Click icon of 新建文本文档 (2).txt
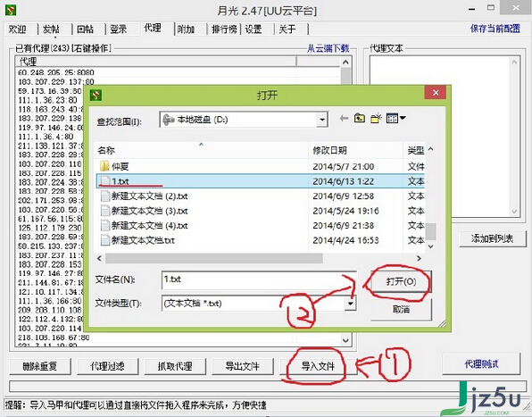Image resolution: width=532 pixels, height=417 pixels. tap(105, 196)
